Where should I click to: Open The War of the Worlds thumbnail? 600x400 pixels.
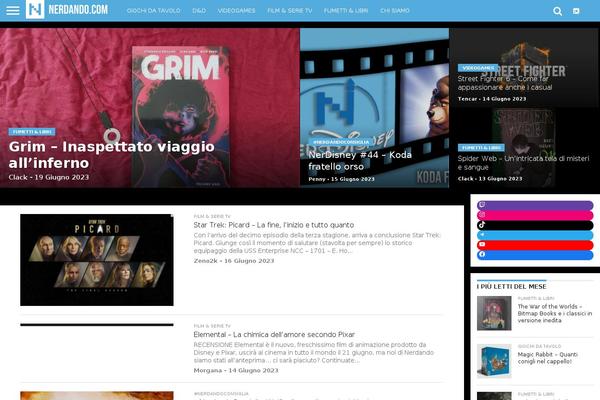494,313
